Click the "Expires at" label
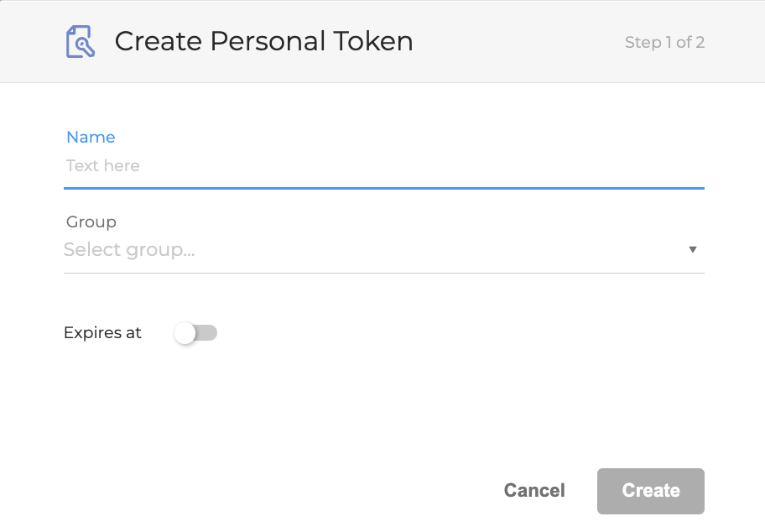This screenshot has width=765, height=532. [102, 333]
